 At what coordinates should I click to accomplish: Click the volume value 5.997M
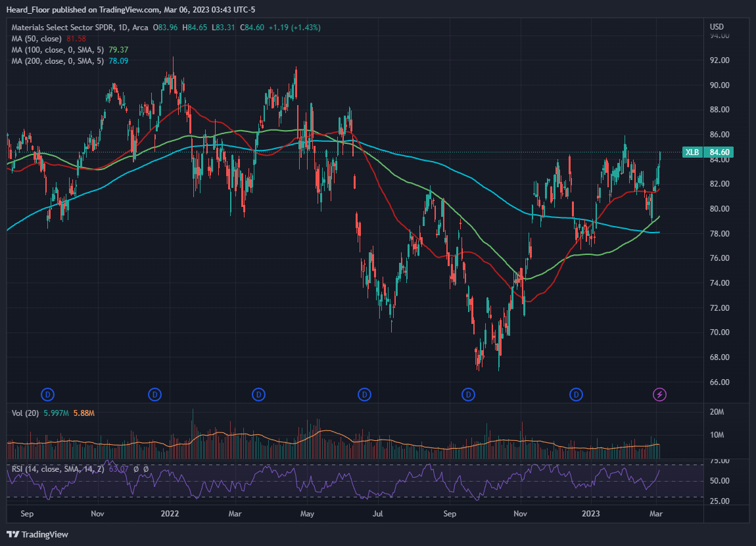click(x=57, y=413)
